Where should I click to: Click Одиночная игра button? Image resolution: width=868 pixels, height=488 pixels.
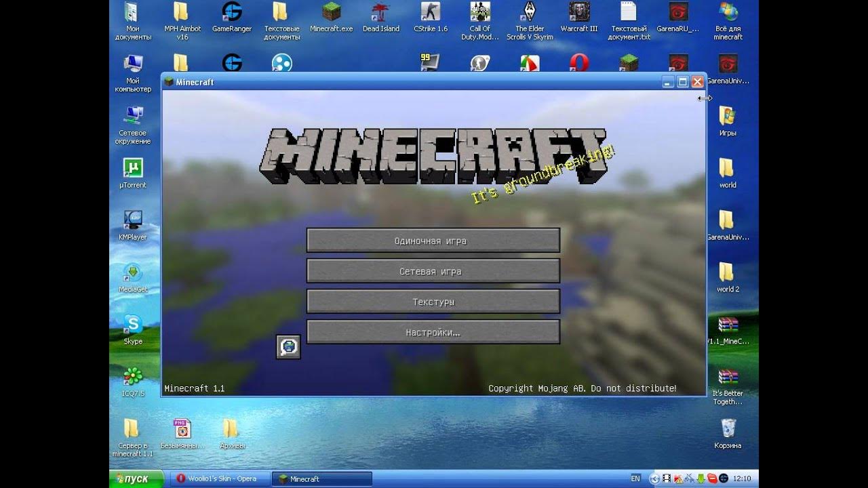[x=433, y=241]
